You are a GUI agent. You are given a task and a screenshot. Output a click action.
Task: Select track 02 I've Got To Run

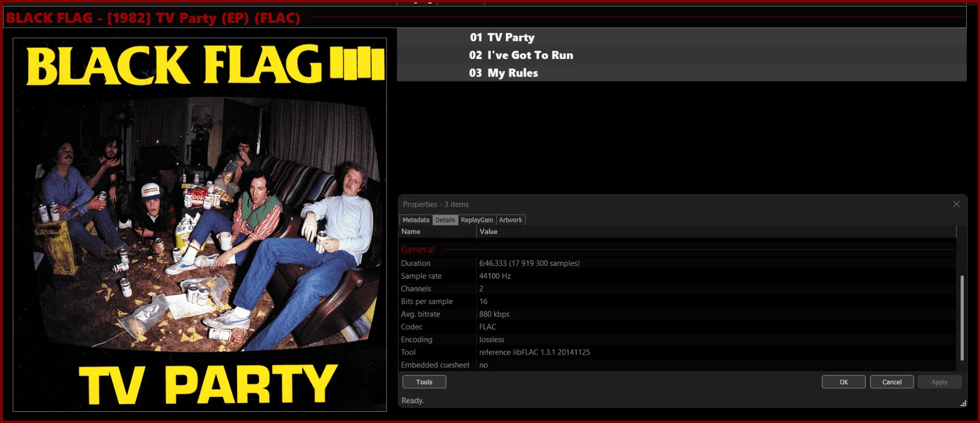682,55
